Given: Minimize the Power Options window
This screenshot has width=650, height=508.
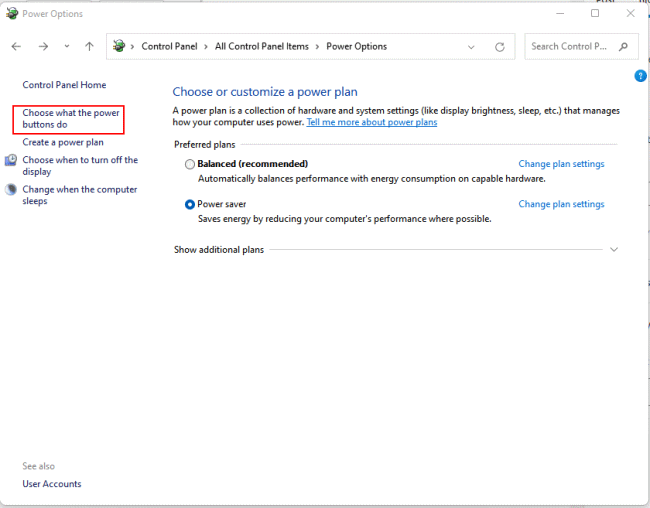Looking at the screenshot, I should (x=560, y=13).
